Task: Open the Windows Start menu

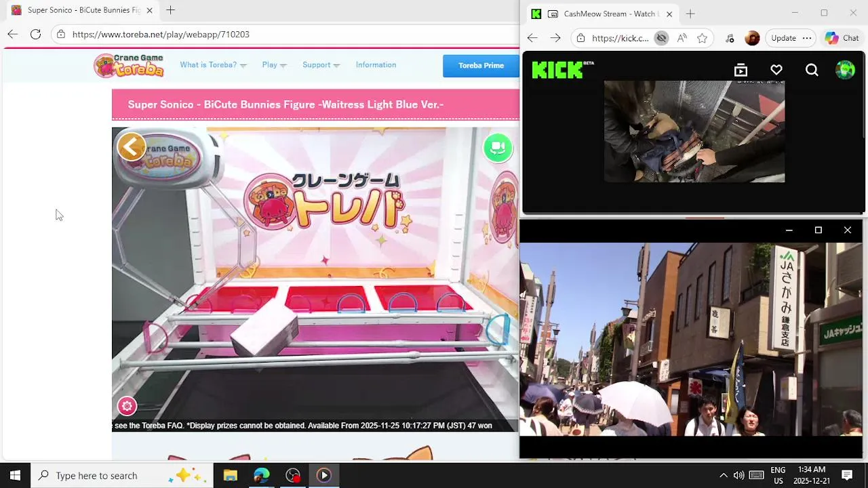Action: [x=15, y=475]
